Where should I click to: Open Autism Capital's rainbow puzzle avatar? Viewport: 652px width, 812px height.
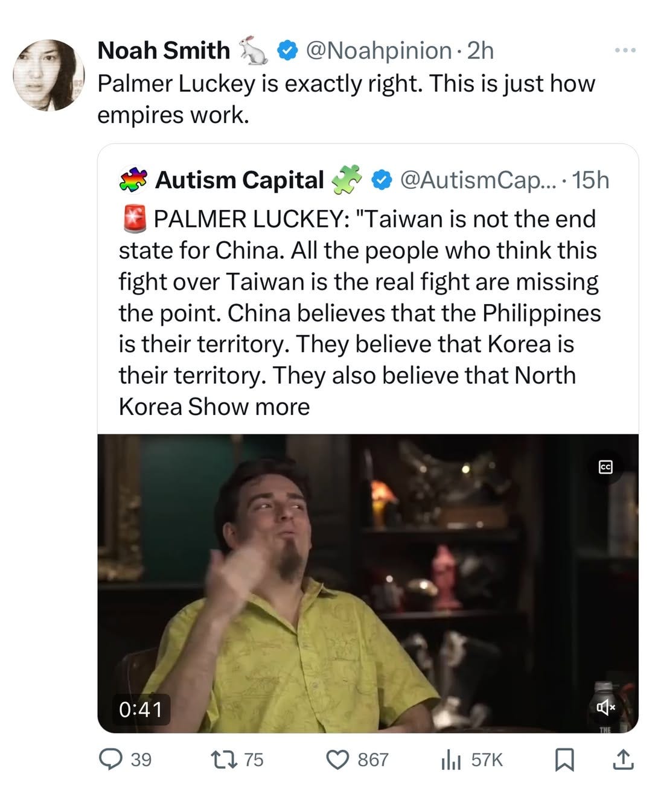click(133, 180)
